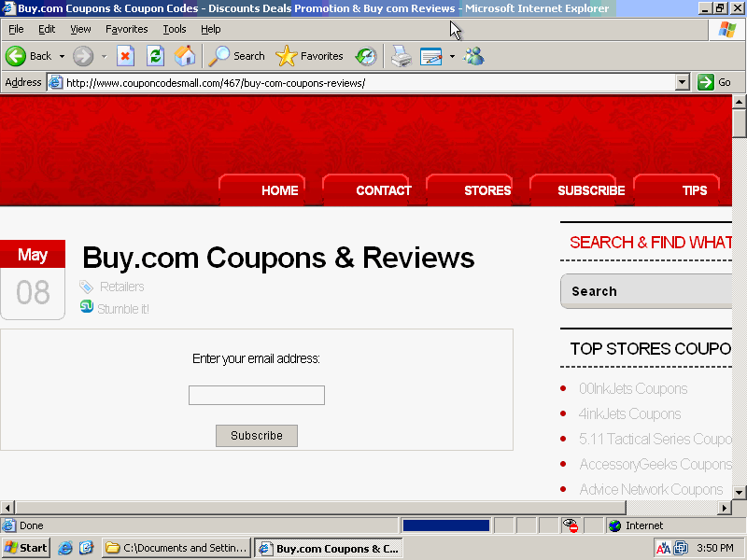
Task: Click the Mail toolbar icon
Action: coord(431,56)
